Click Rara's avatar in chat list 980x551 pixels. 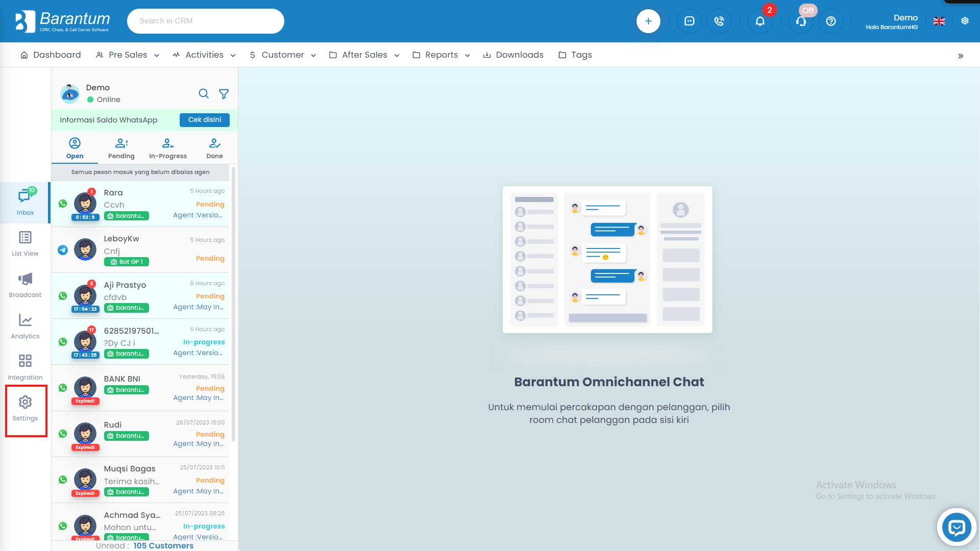[85, 204]
